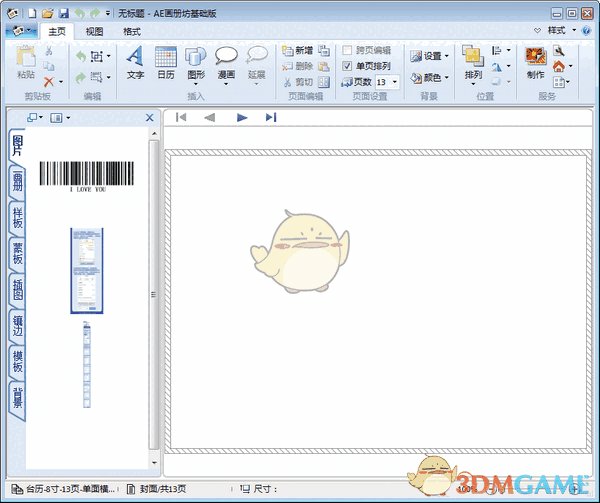Select the 镶边 side tab
The height and width of the screenshot is (503, 600).
18,326
